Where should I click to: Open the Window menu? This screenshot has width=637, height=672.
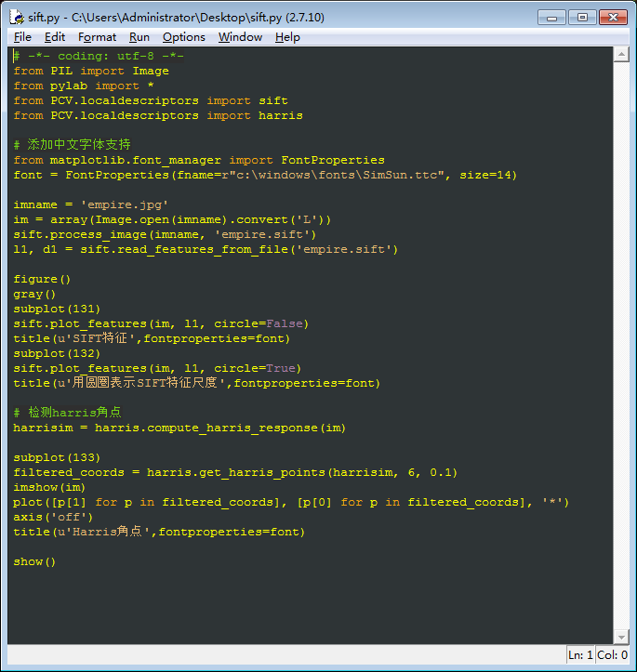240,37
